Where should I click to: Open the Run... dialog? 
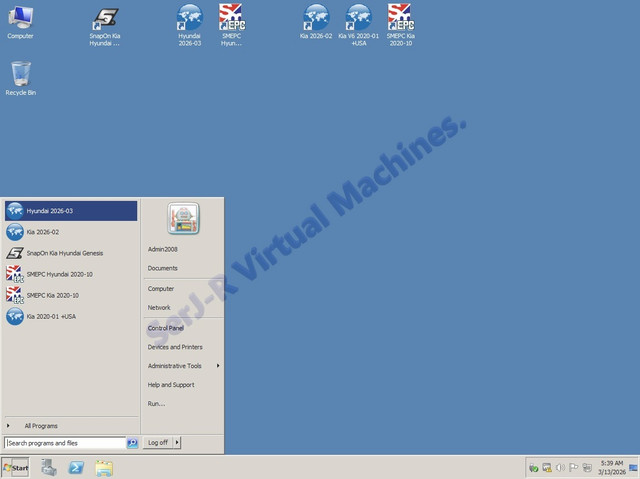[156, 404]
